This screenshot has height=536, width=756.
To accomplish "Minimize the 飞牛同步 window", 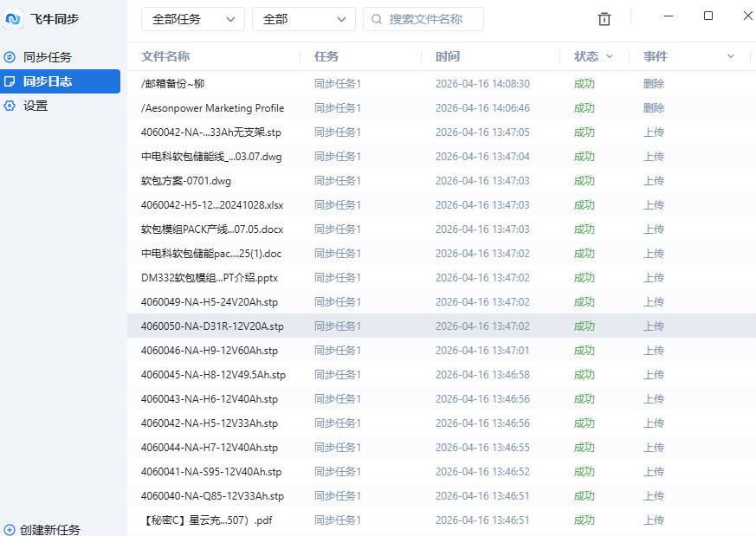I will [x=669, y=16].
